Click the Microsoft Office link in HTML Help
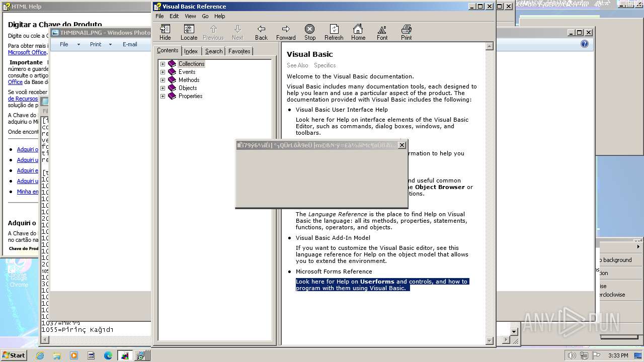Screen dimensions: 644x362 click(x=27, y=52)
